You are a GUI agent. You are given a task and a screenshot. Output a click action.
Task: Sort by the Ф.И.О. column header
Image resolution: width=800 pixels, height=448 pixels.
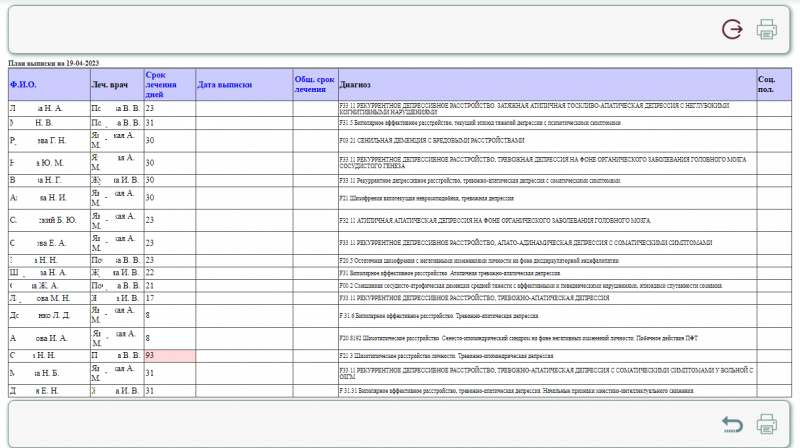pyautogui.click(x=23, y=85)
